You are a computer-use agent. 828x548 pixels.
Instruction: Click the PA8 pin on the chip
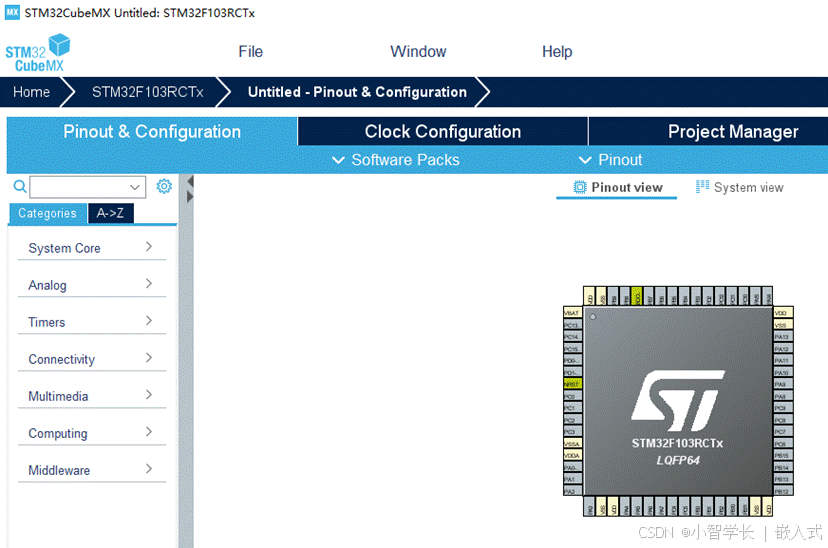pyautogui.click(x=783, y=396)
